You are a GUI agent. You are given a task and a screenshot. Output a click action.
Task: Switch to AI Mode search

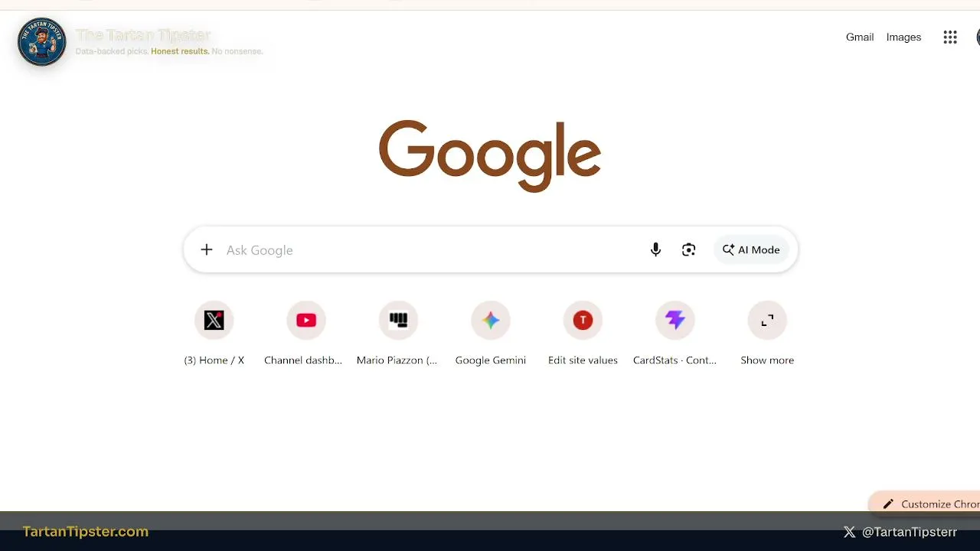751,249
